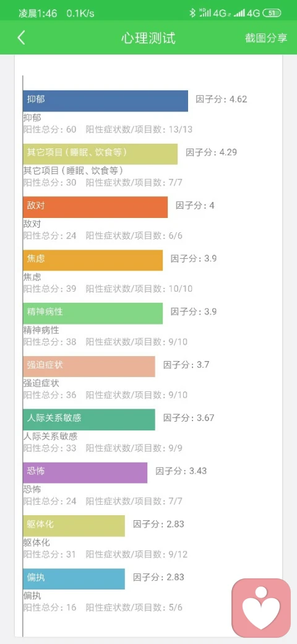Tap the pink heart app icon
The width and height of the screenshot is (297, 644).
[261, 608]
